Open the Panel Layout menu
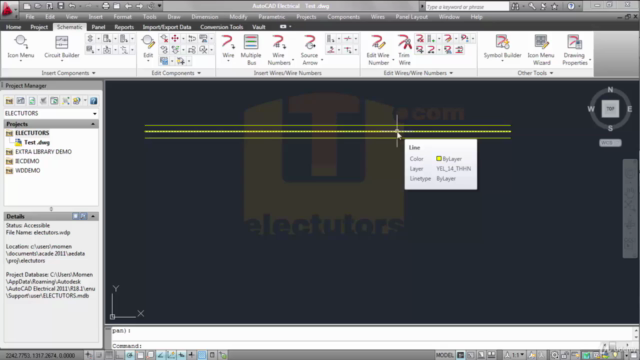Viewport: 640px width, 360px height. point(411,17)
